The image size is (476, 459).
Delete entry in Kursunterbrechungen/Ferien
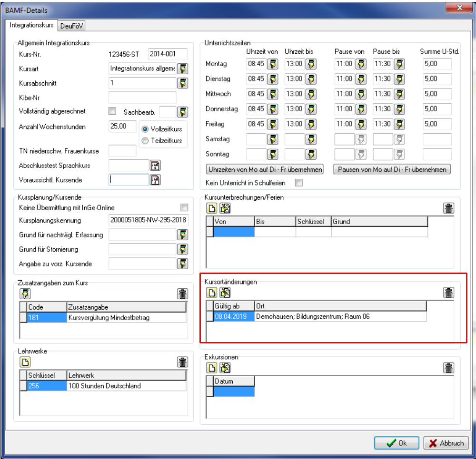pyautogui.click(x=448, y=208)
